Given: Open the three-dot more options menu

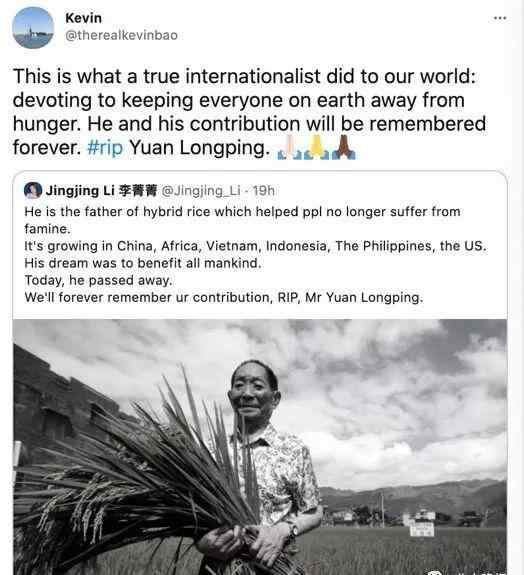Looking at the screenshot, I should coord(500,18).
